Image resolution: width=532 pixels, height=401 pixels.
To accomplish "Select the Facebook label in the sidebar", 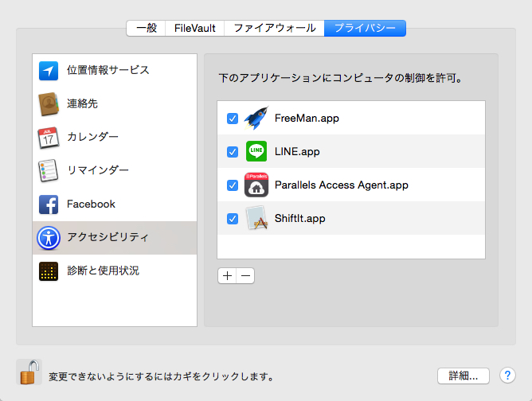I will coord(91,204).
